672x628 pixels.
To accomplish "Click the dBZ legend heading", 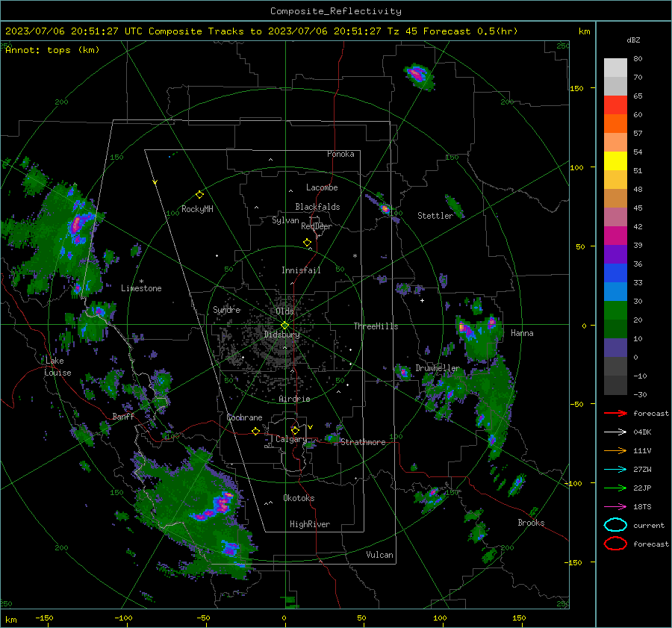I will point(633,40).
